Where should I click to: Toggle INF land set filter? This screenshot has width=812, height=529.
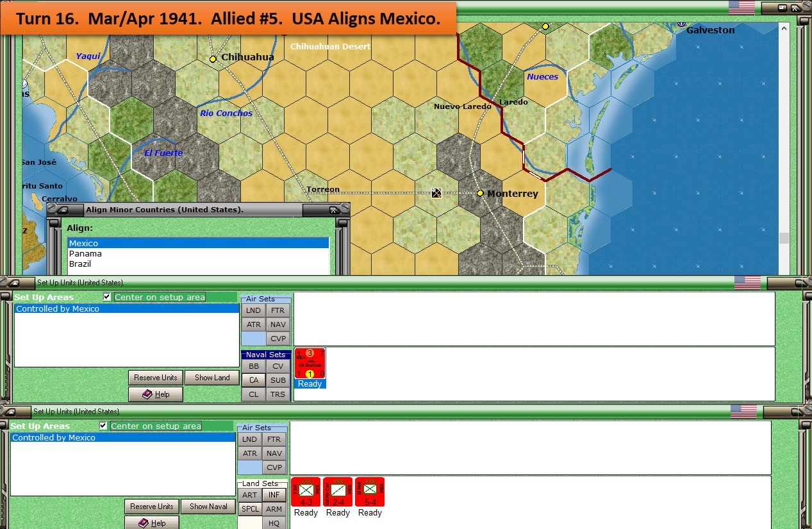point(274,495)
